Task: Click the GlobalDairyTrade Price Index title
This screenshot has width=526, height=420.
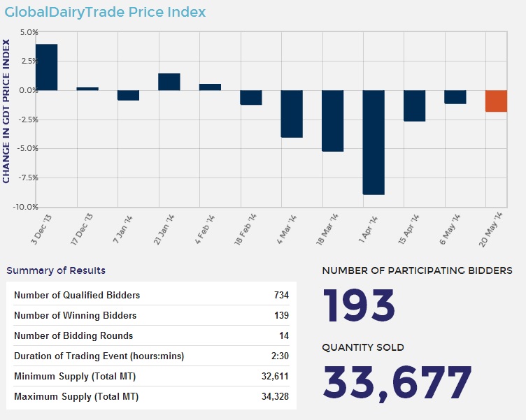Action: pos(105,13)
